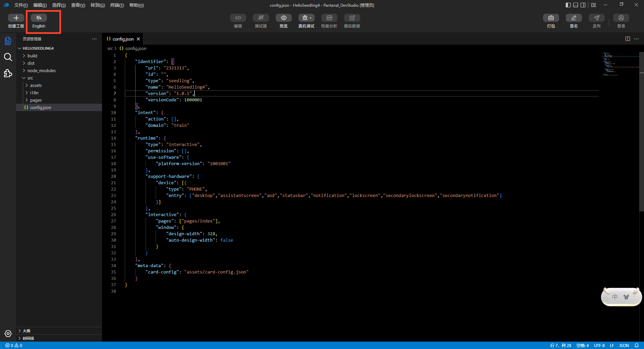Open mock data (模拟数据) tool

coord(352,18)
